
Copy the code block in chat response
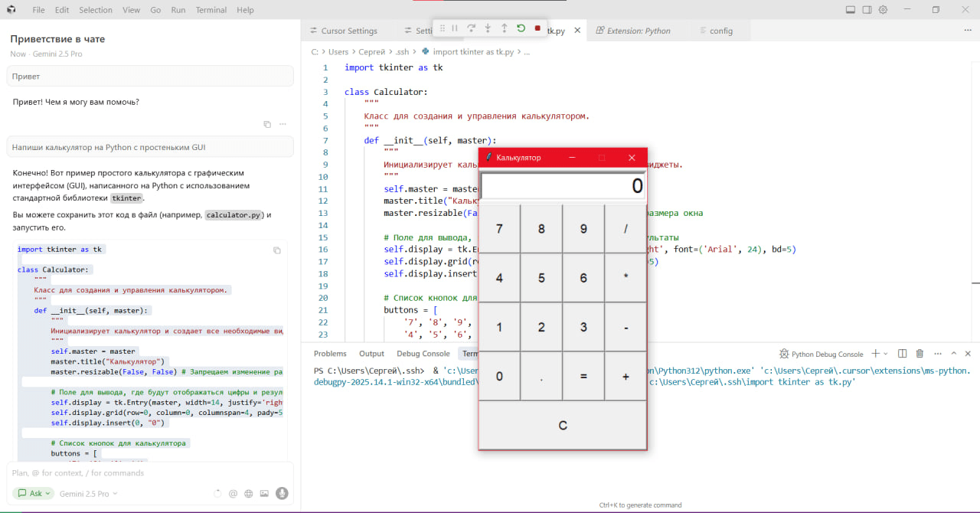point(277,250)
